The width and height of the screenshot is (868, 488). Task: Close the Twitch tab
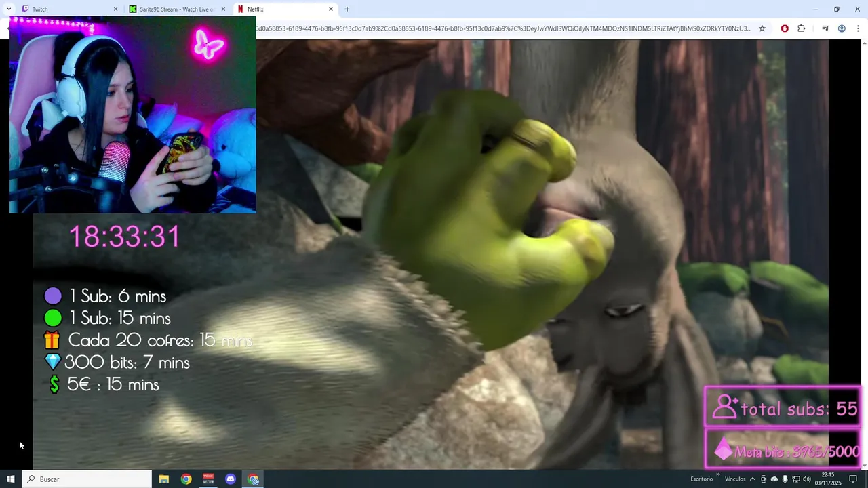[x=115, y=9]
